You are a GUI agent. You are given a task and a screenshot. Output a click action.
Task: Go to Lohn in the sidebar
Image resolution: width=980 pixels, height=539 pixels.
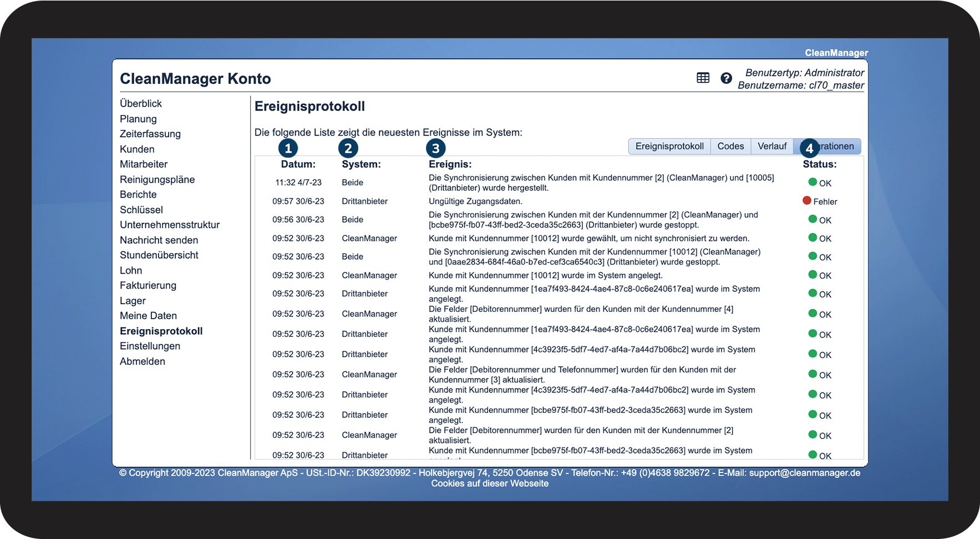click(131, 270)
